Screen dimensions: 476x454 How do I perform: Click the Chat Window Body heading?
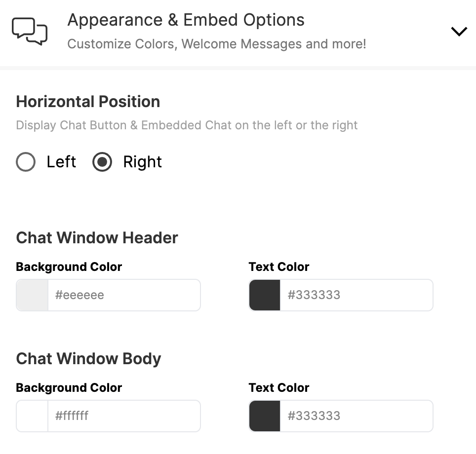pos(88,359)
